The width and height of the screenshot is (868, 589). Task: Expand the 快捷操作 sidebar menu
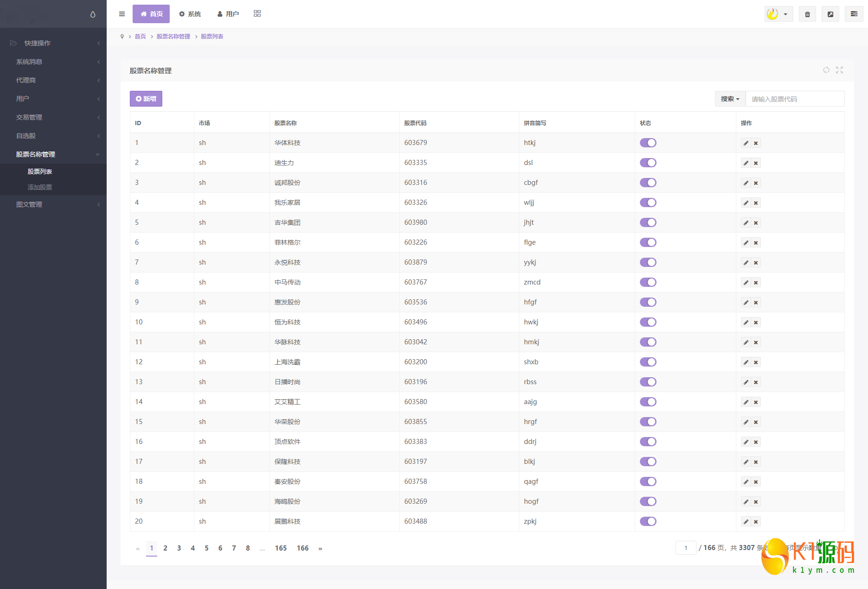click(x=53, y=43)
